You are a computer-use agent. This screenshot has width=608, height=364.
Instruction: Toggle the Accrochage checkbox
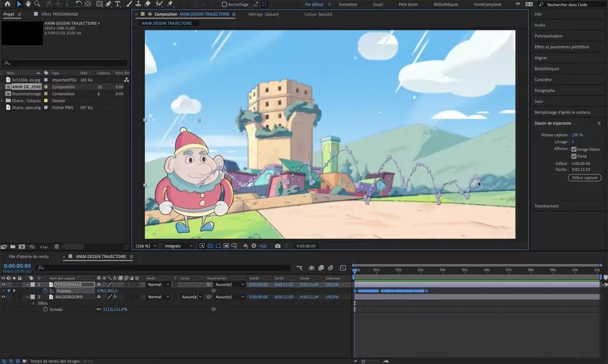[x=224, y=4]
